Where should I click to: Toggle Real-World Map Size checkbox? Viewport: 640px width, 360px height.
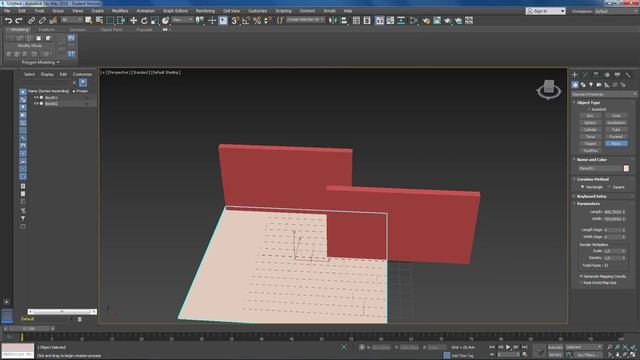click(x=581, y=282)
